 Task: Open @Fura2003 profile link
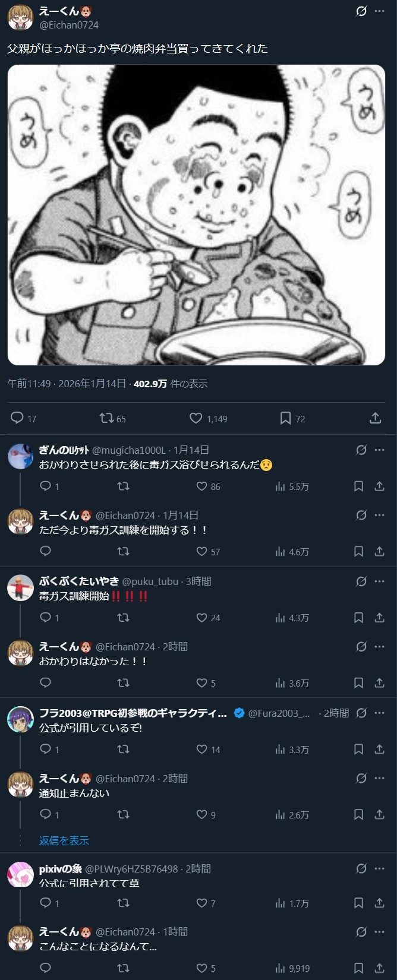coord(279,713)
